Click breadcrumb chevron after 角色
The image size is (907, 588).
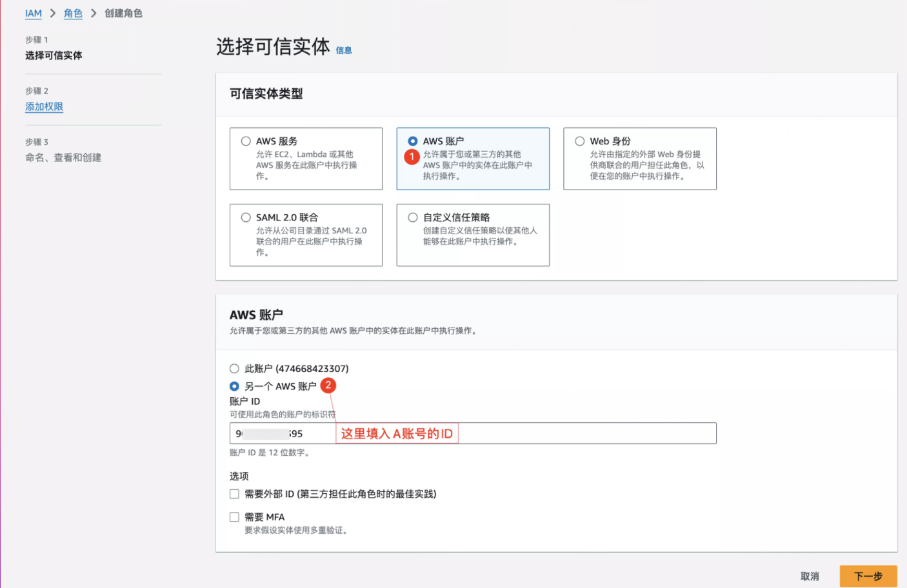[94, 14]
